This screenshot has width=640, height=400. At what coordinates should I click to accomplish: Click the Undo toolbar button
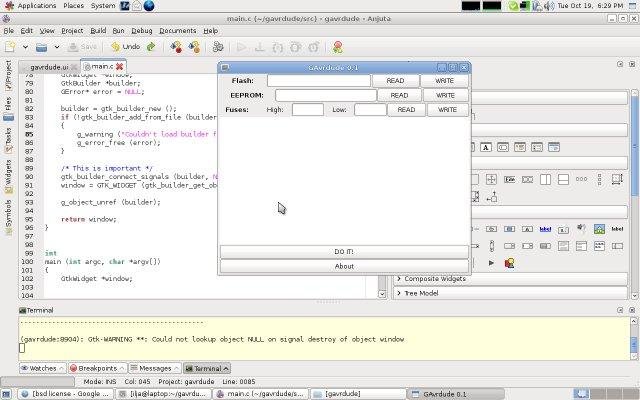[126, 46]
